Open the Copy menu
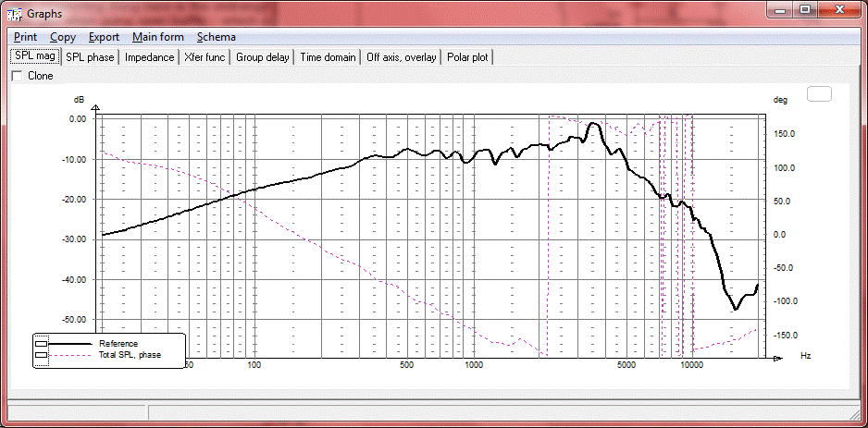 pos(63,37)
